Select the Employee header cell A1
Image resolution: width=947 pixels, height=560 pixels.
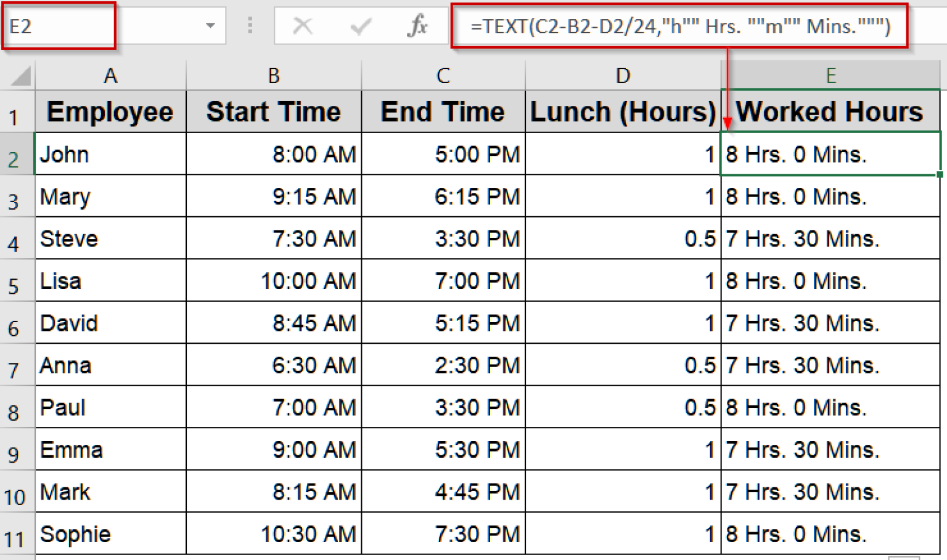(110, 112)
